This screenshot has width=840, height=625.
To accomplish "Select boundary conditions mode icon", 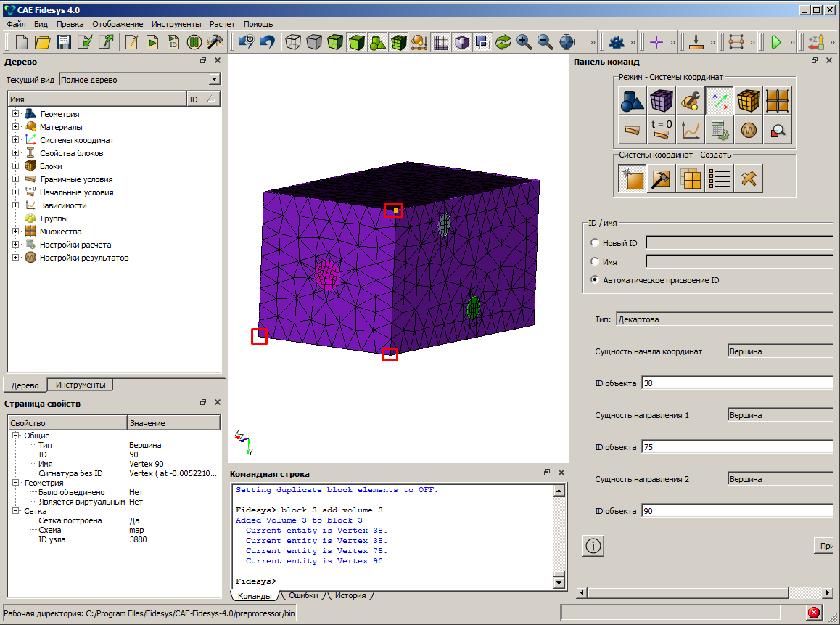I will [x=632, y=130].
